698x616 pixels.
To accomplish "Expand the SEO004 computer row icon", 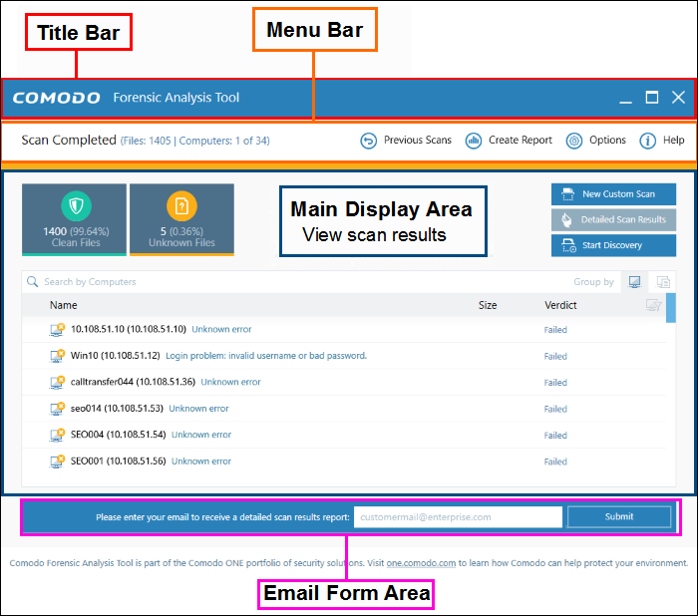I will (x=58, y=435).
